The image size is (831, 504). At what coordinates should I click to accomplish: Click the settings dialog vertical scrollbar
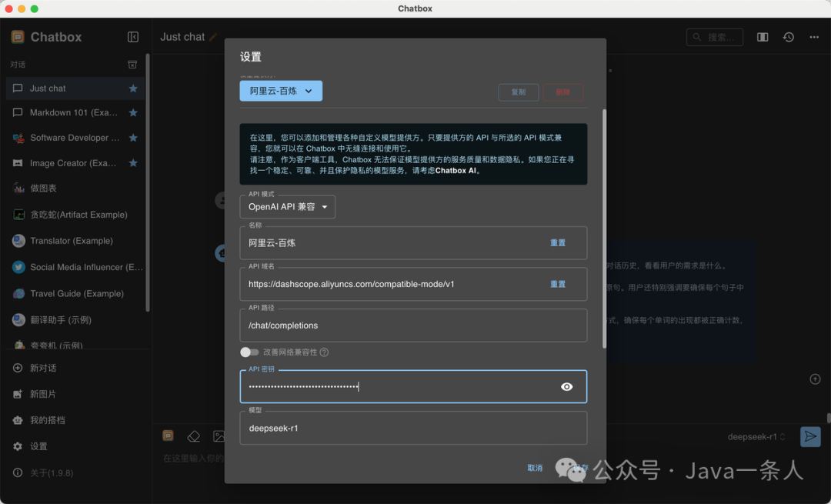[604, 229]
